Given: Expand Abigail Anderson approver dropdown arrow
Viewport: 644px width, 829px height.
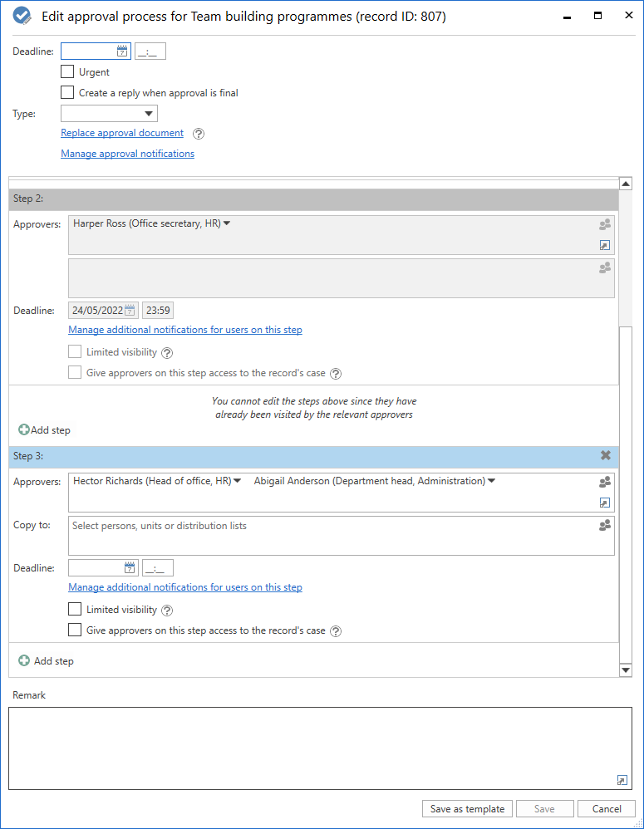Looking at the screenshot, I should click(492, 480).
